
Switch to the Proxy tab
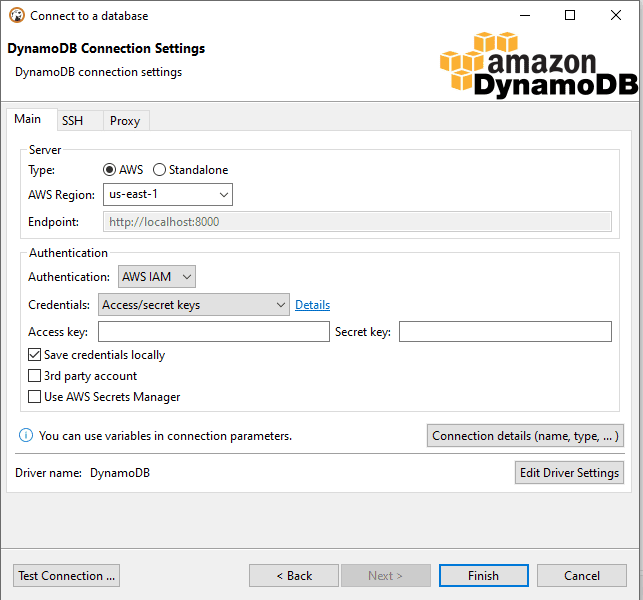(125, 121)
